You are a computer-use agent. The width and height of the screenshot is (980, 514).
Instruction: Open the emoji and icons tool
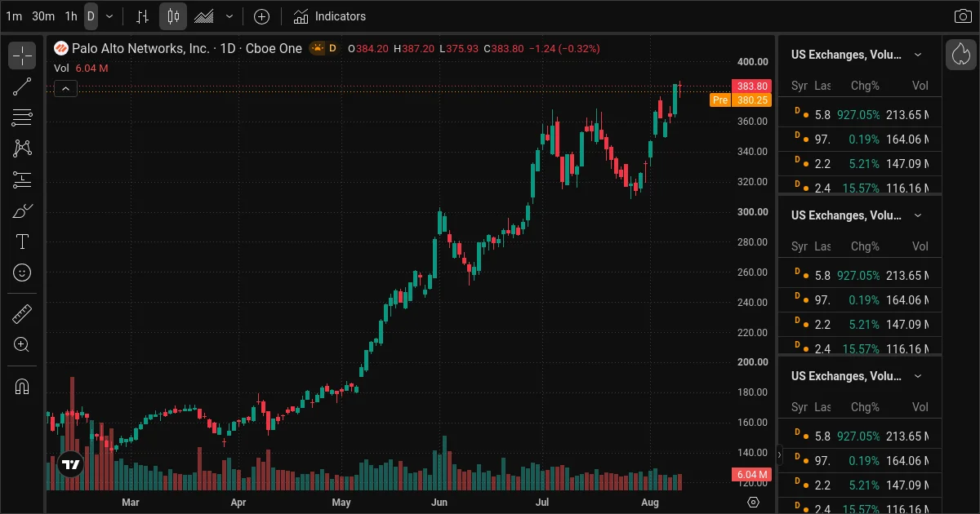pyautogui.click(x=22, y=273)
